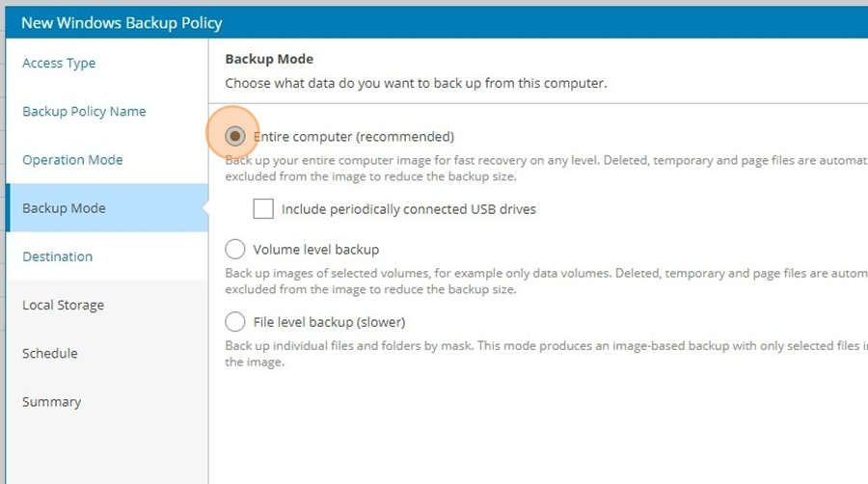Go to the Access Type step
The image size is (868, 484).
(x=59, y=63)
